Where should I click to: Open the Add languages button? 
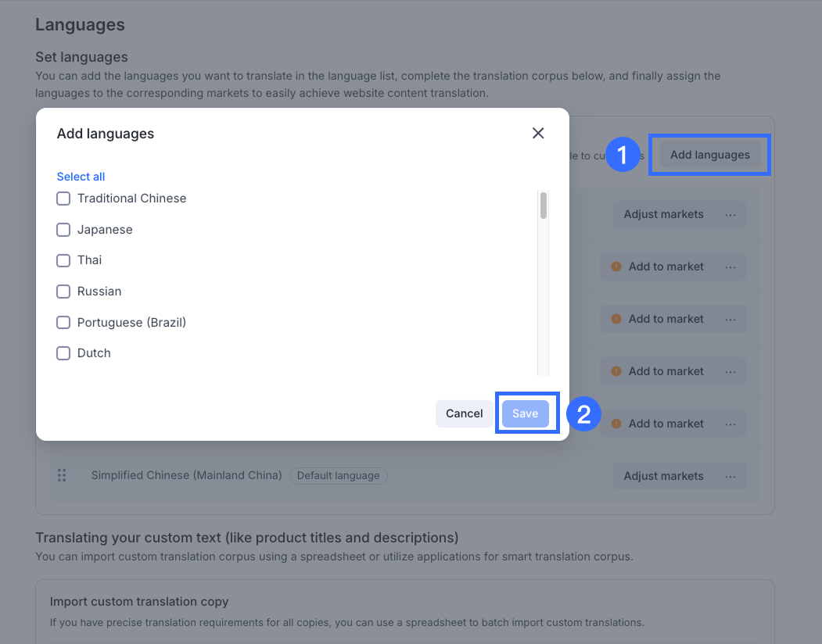pyautogui.click(x=709, y=155)
